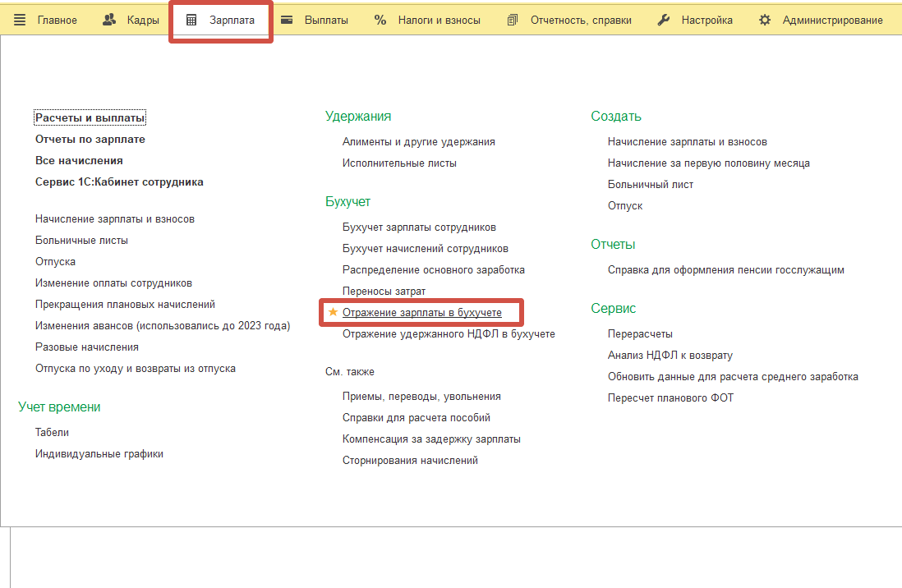Click the Сервис group heading
Viewport: 902px width, 588px height.
point(613,309)
